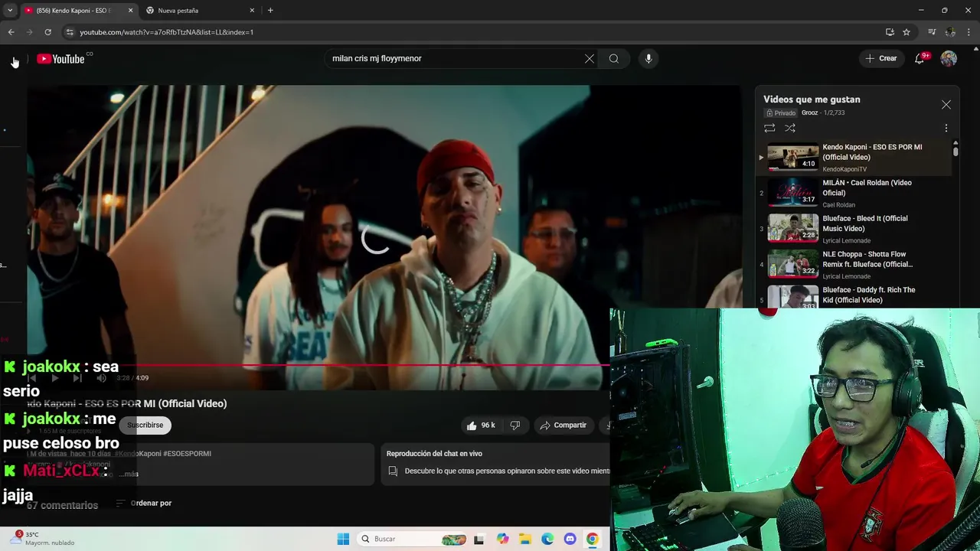Seek on the red video progress bar
This screenshot has width=980, height=551.
click(x=318, y=365)
